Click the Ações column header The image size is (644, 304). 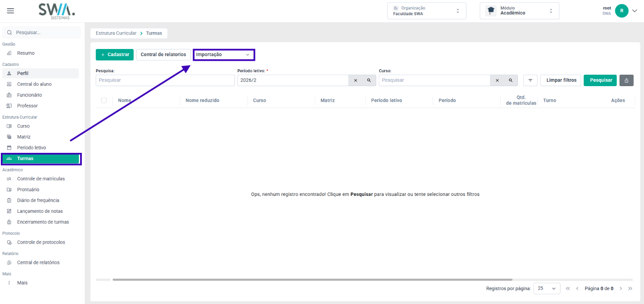(x=618, y=100)
